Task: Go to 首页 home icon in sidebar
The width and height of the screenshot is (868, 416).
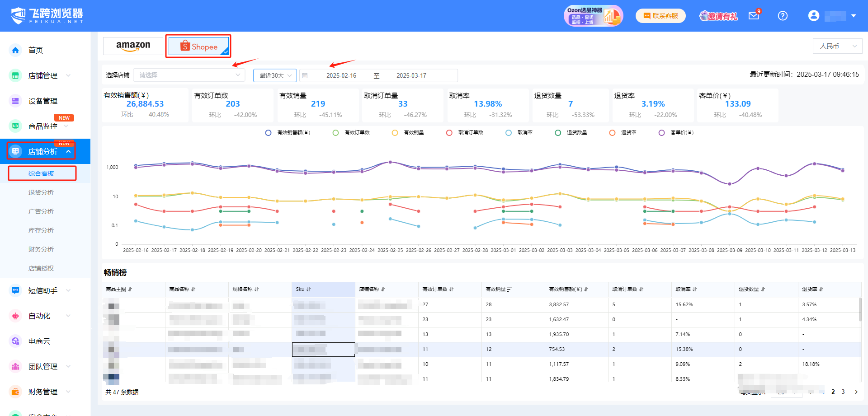Action: tap(15, 50)
